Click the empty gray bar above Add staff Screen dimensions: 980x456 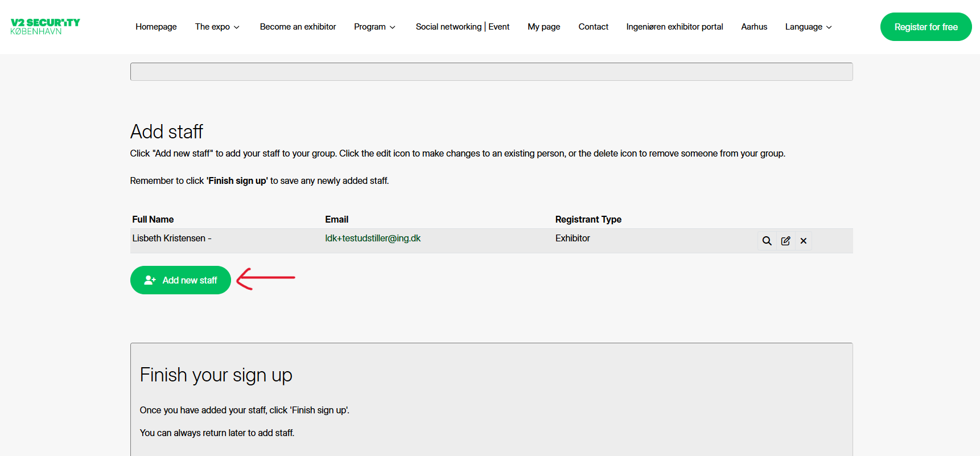(x=491, y=72)
